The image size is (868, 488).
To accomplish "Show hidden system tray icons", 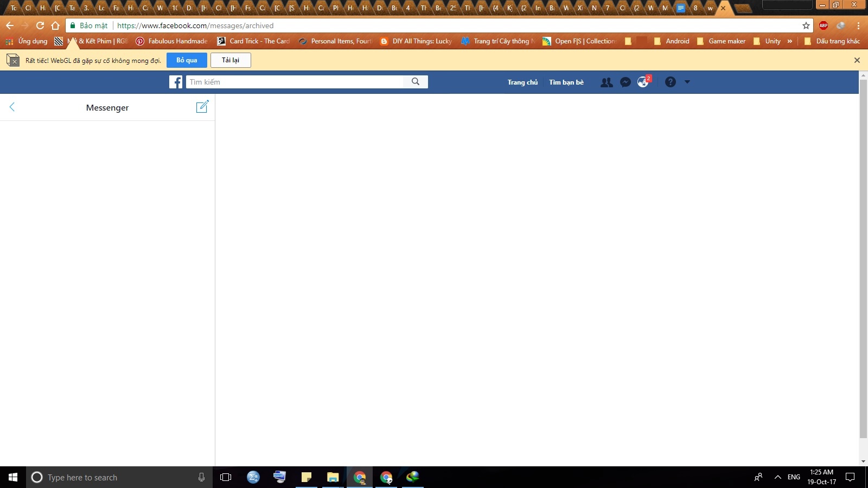I will tap(777, 477).
